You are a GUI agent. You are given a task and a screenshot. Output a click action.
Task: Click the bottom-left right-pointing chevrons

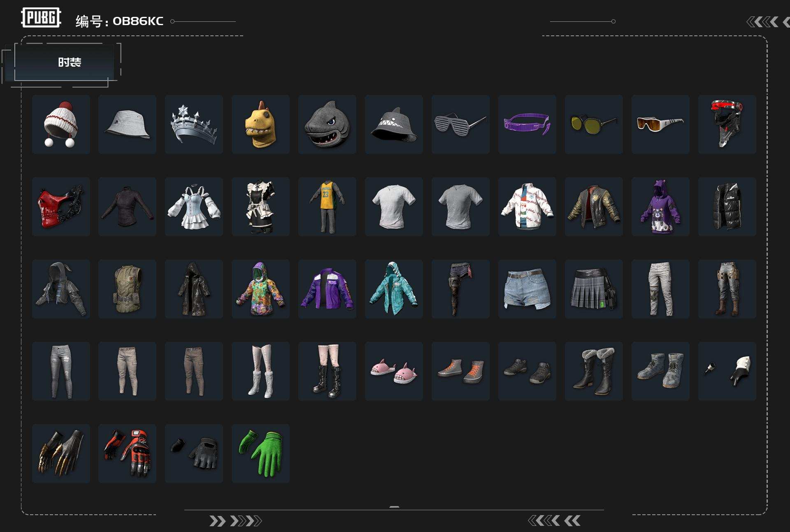point(235,521)
